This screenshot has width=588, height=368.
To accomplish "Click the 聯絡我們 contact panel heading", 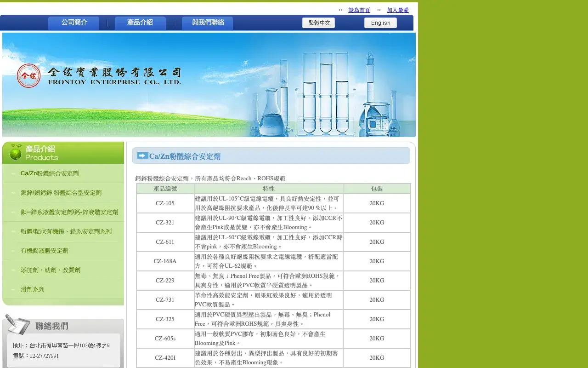I will pos(52,326).
